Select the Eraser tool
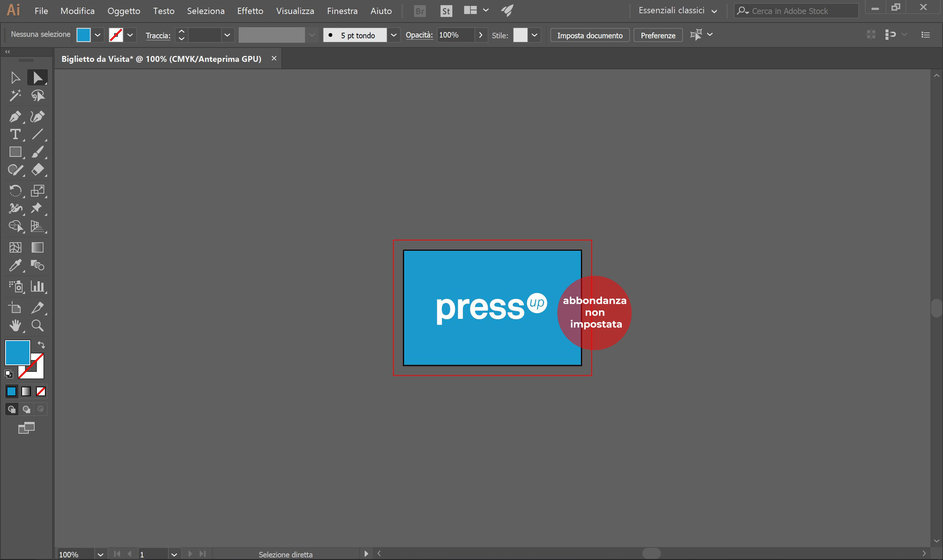 coord(37,170)
